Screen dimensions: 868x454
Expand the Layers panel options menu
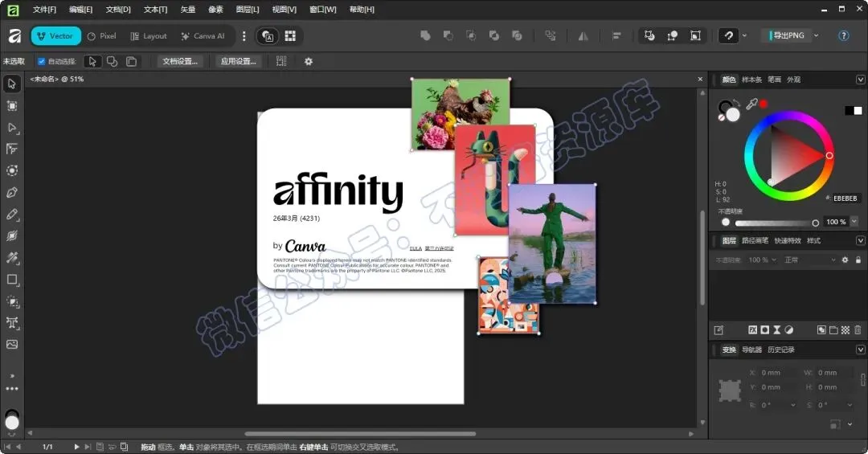(x=860, y=240)
